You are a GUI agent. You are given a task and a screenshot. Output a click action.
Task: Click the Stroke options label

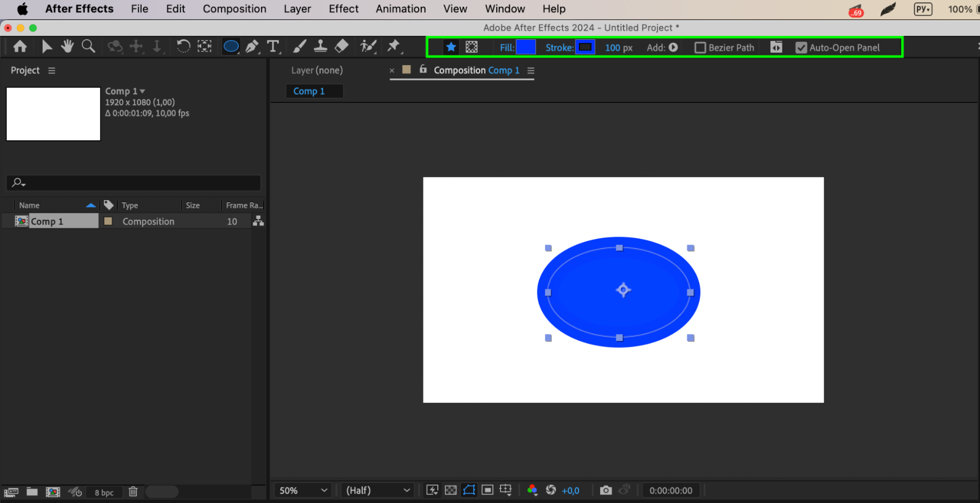559,48
